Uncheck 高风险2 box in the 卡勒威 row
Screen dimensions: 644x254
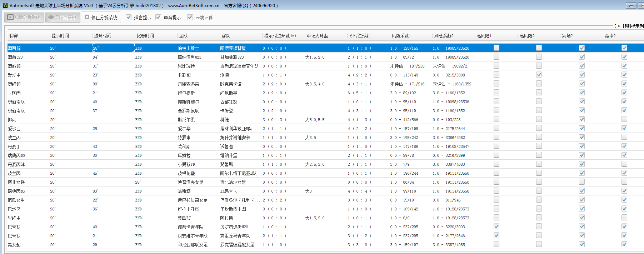point(539,75)
